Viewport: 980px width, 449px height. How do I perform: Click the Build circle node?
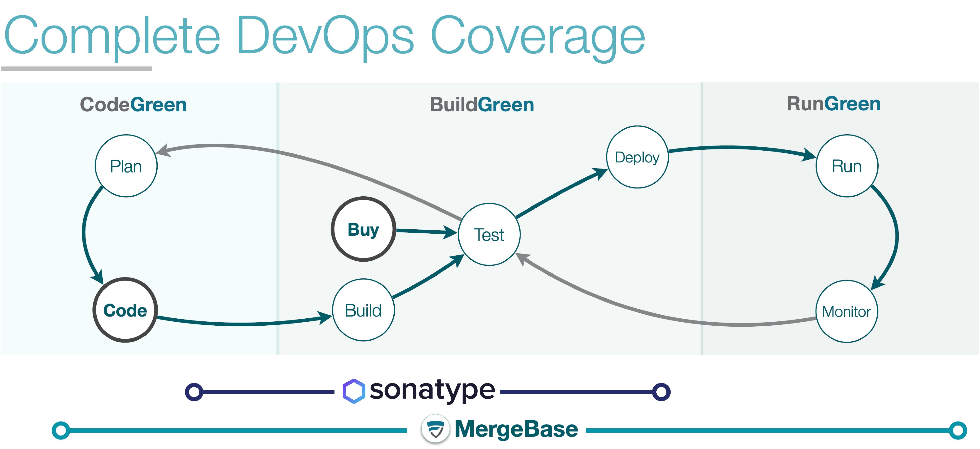click(363, 310)
